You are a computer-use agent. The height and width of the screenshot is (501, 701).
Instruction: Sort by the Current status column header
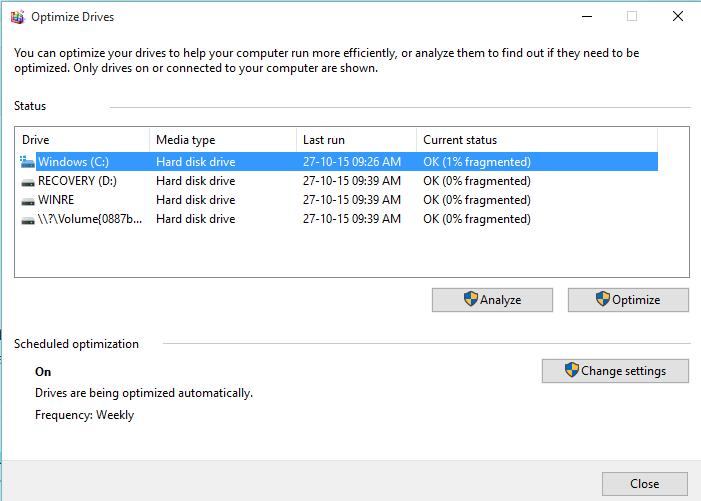point(537,140)
